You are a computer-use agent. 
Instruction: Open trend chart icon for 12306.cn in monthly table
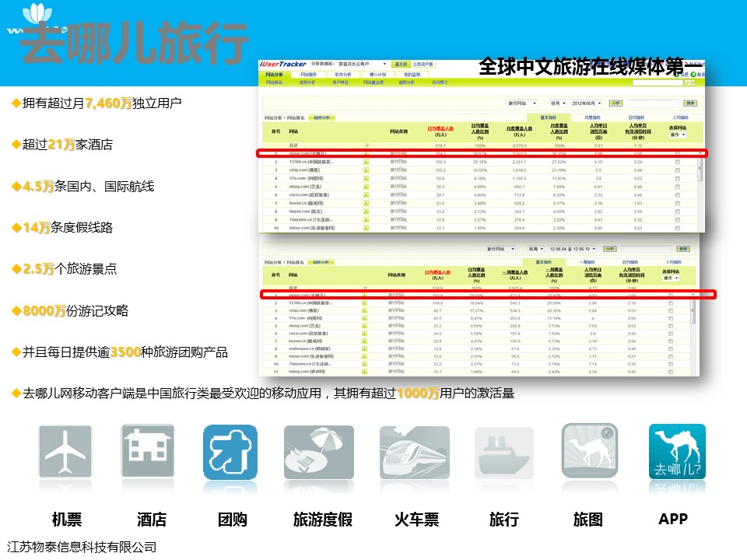(366, 162)
